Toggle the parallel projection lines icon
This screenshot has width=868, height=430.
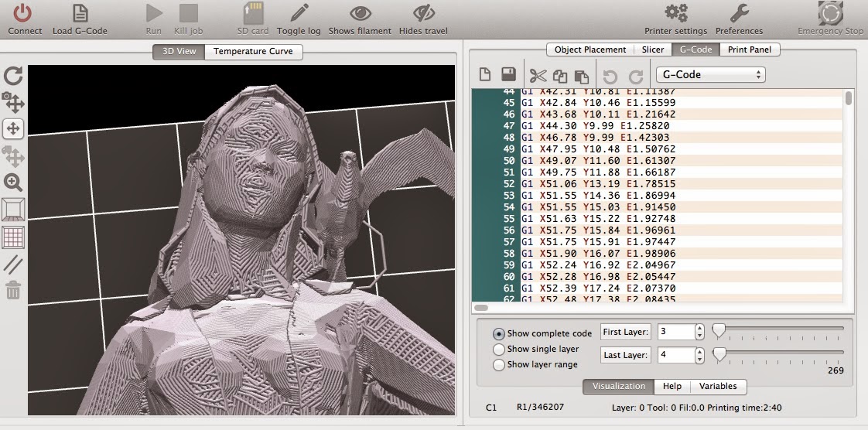[13, 264]
